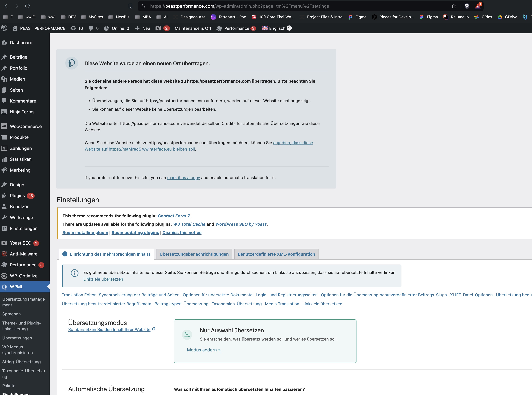This screenshot has width=532, height=395.
Task: Click the Contact Form 7 plugin link
Action: tap(174, 216)
